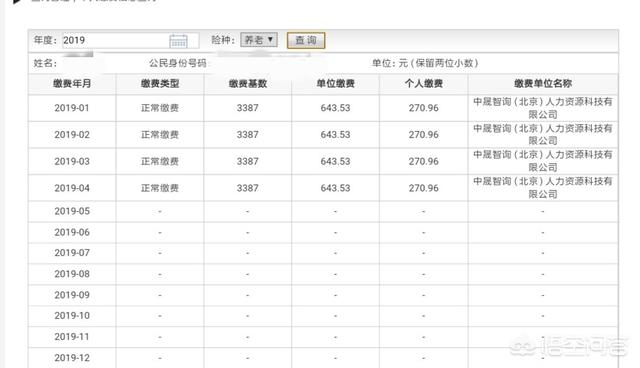Click 643.53 in the 2019-04 row

[336, 188]
